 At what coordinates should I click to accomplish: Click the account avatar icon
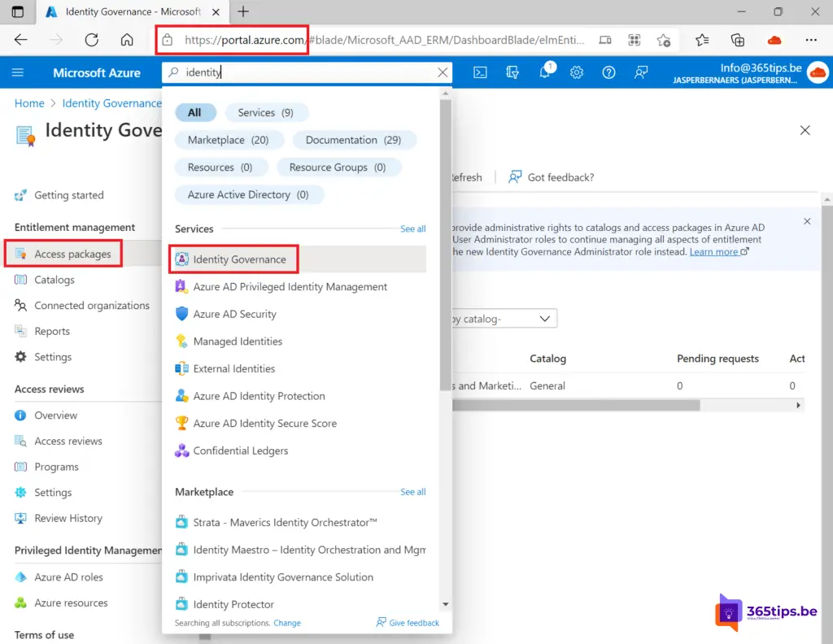(x=818, y=72)
